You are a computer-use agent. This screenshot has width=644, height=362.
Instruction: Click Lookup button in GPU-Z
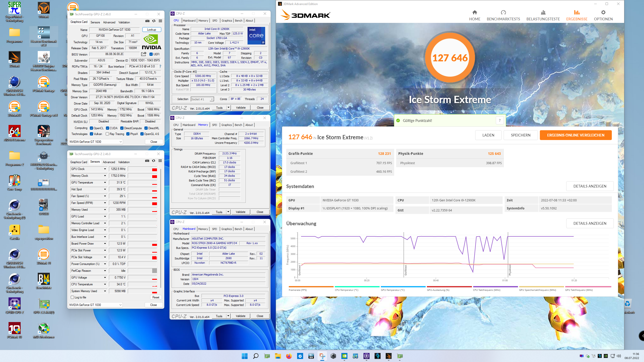(x=151, y=30)
